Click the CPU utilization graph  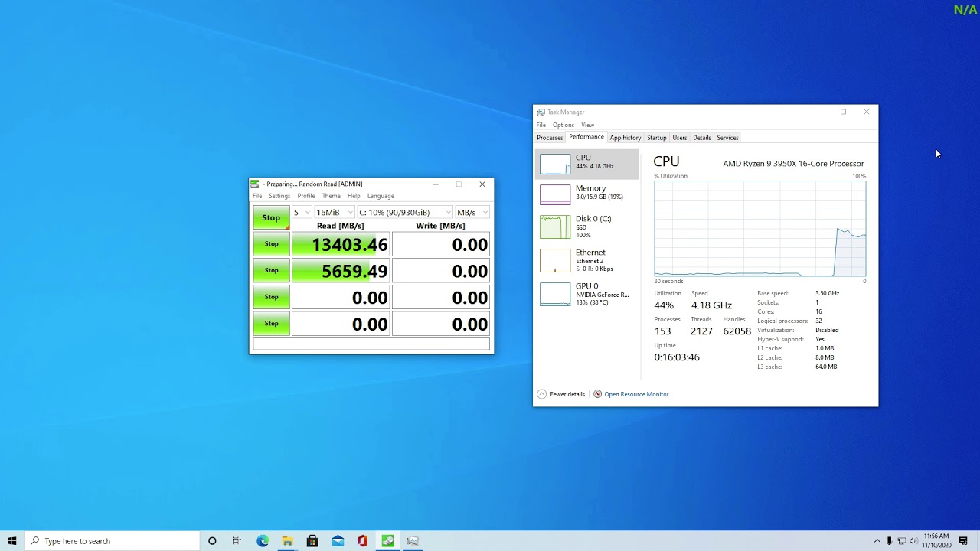click(760, 229)
